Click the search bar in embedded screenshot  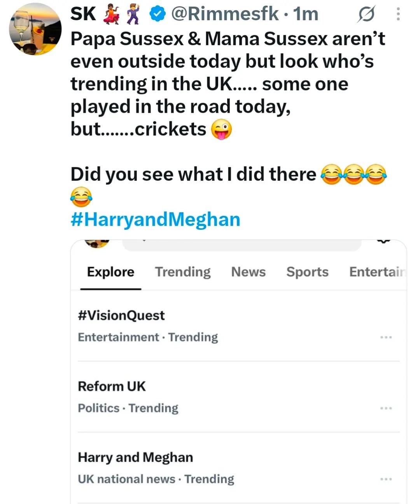coord(242,245)
